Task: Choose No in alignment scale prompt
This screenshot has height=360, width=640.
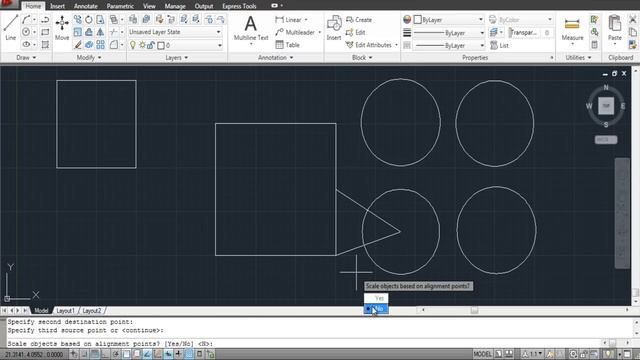Action: click(376, 309)
